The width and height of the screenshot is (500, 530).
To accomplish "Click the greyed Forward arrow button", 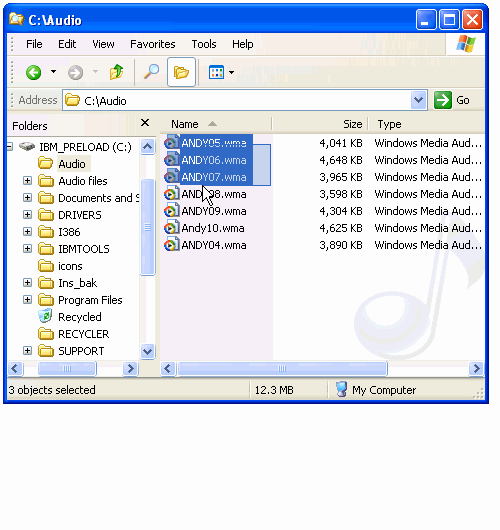I will coord(75,72).
